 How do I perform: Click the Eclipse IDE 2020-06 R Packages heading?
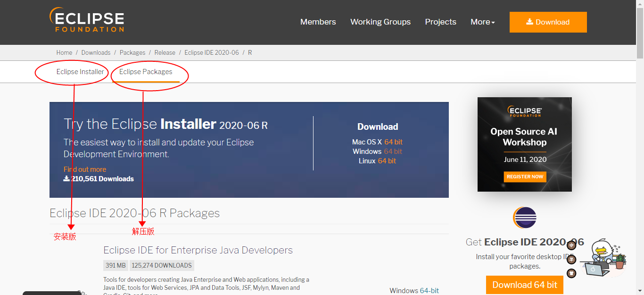click(135, 213)
